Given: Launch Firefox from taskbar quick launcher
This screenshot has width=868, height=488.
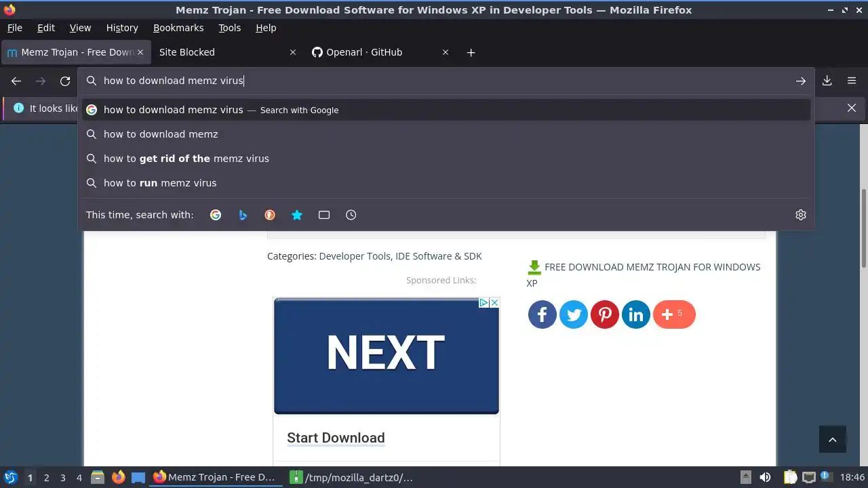Looking at the screenshot, I should tap(118, 477).
